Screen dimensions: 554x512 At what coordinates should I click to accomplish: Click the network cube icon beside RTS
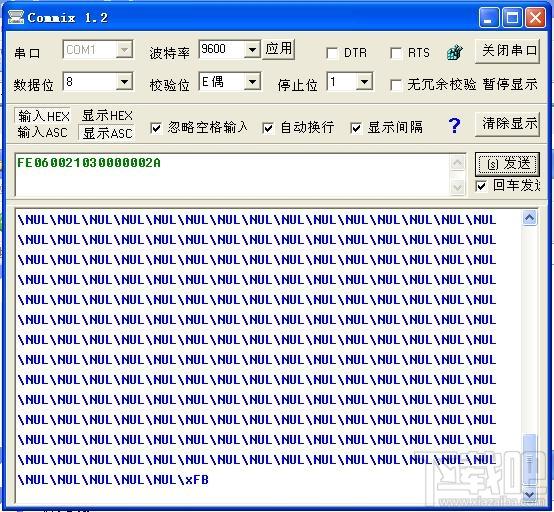click(454, 53)
